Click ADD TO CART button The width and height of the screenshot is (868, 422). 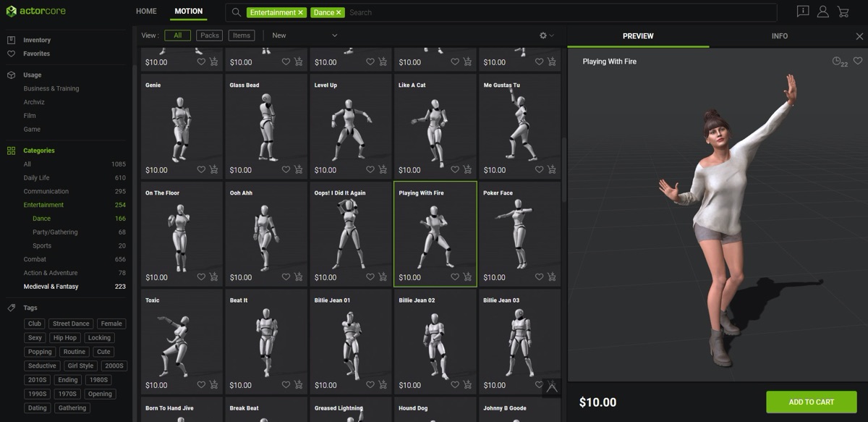coord(812,402)
